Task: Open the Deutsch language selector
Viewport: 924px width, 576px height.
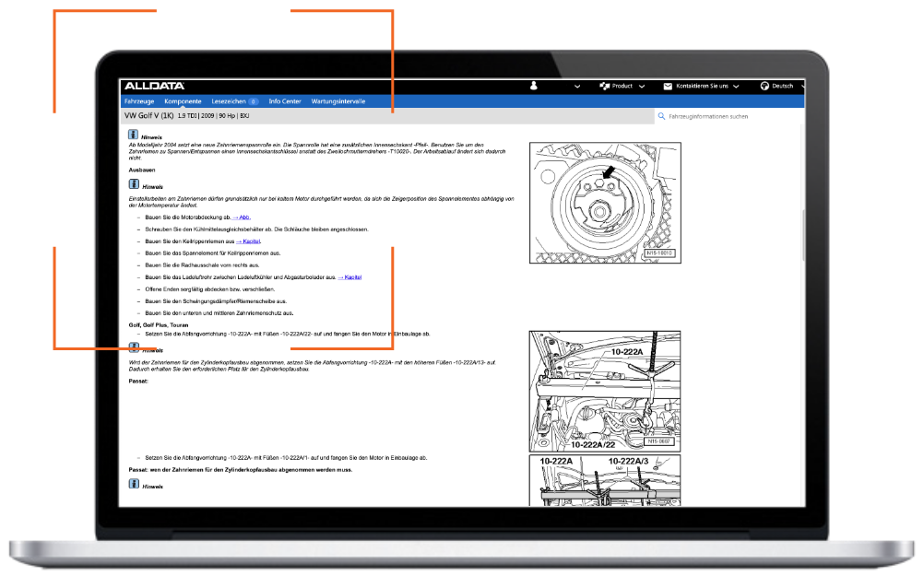Action: pyautogui.click(x=782, y=86)
